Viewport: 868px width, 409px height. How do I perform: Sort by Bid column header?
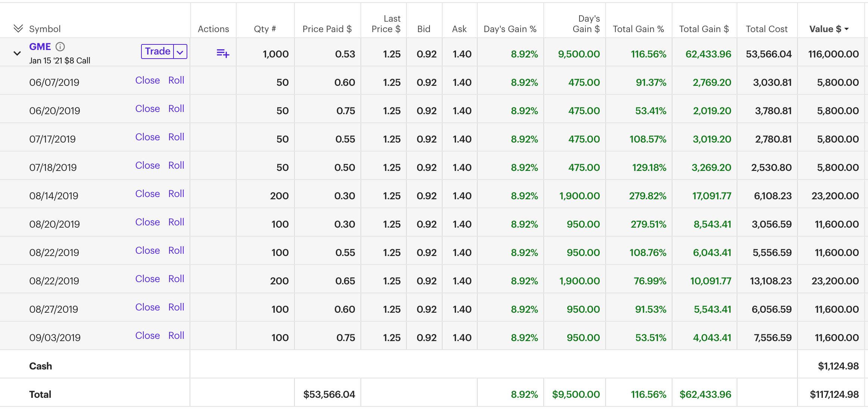(424, 29)
